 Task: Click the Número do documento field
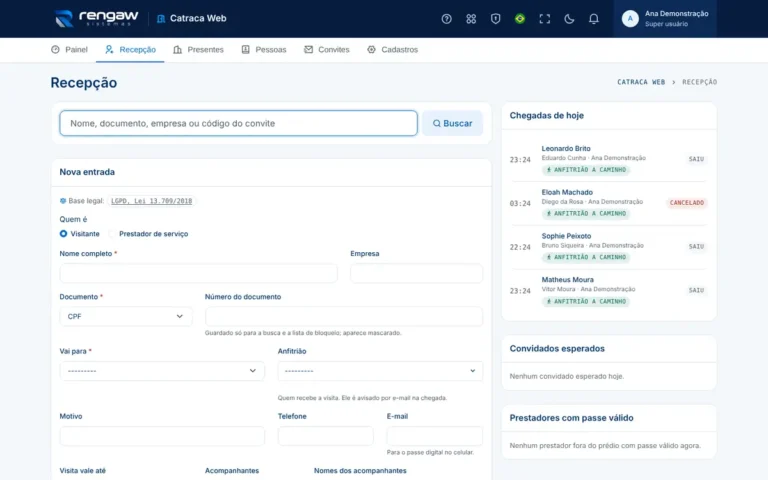pyautogui.click(x=344, y=316)
